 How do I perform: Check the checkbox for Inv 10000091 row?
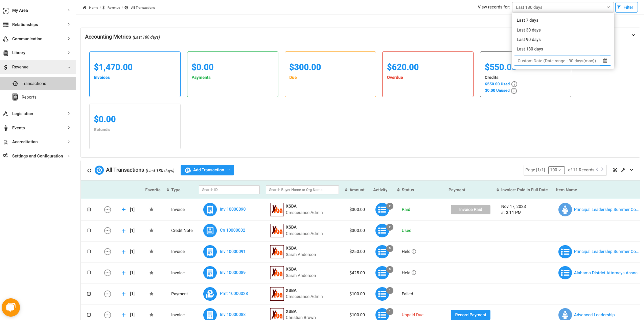coord(89,252)
